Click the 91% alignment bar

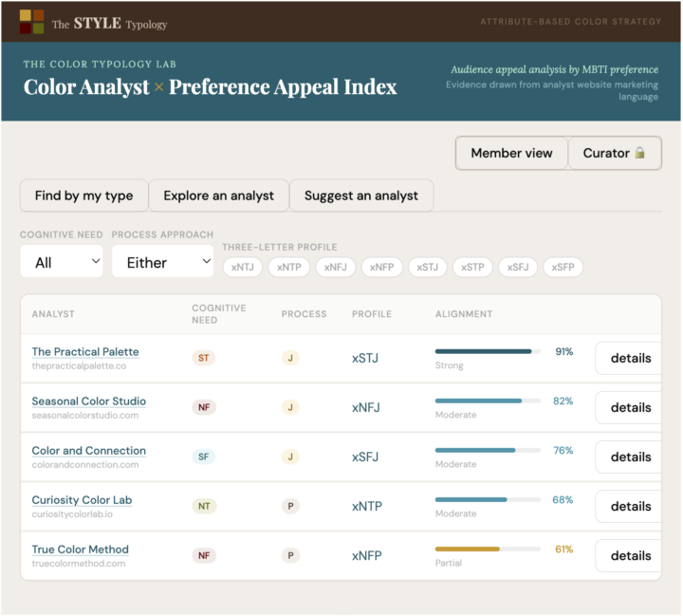pos(488,351)
